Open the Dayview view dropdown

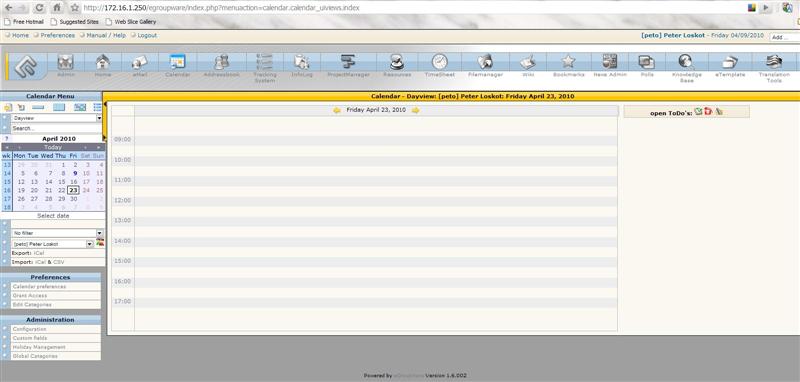[57, 118]
